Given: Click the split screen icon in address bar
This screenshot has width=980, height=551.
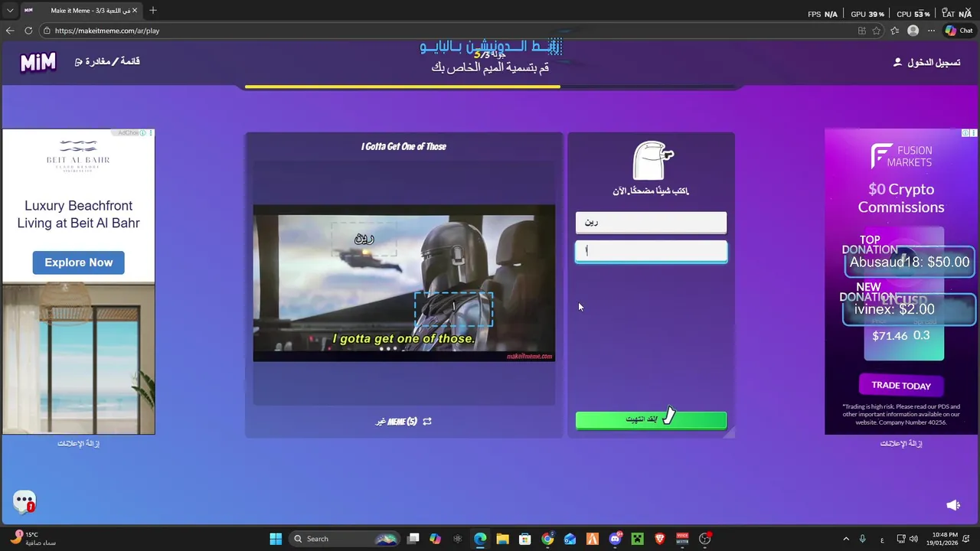Looking at the screenshot, I should [861, 31].
